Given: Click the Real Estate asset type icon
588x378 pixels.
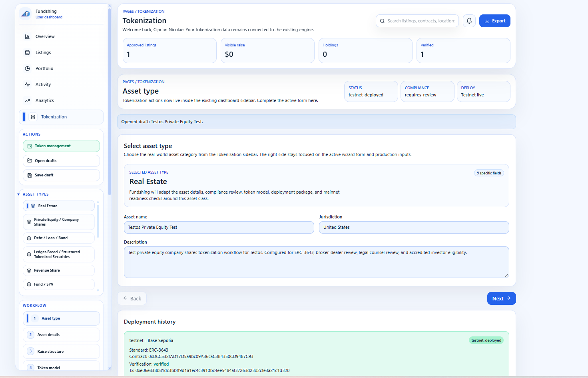Looking at the screenshot, I should pyautogui.click(x=33, y=206).
